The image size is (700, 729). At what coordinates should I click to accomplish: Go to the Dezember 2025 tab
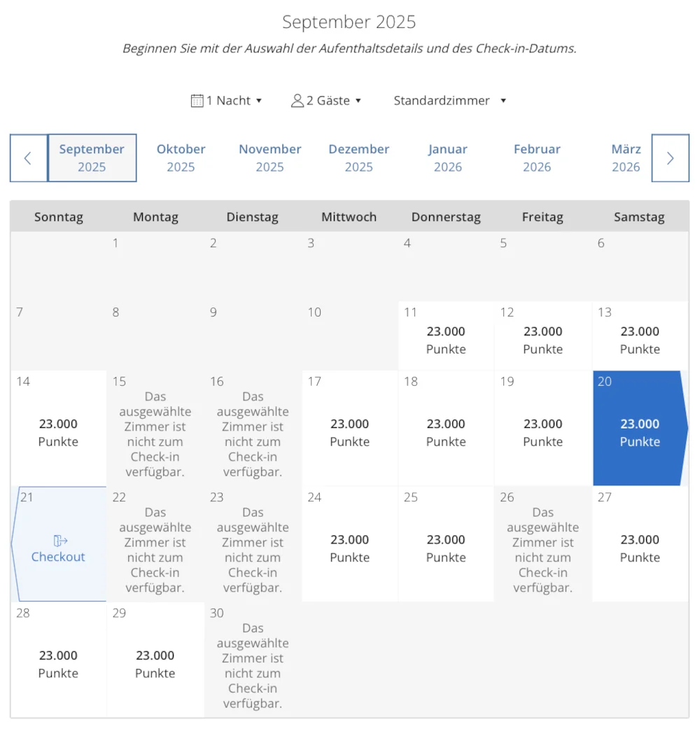click(x=358, y=158)
